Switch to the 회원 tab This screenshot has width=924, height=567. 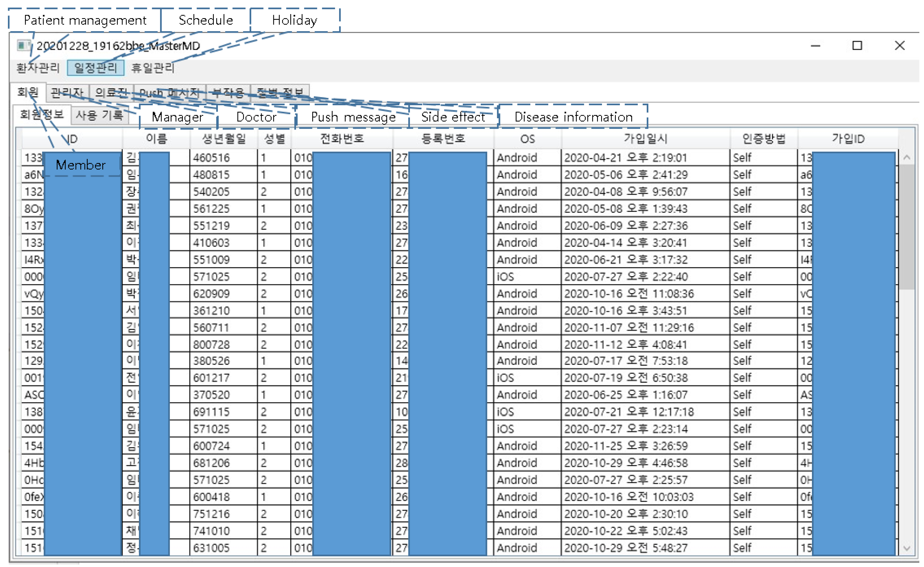tap(28, 92)
